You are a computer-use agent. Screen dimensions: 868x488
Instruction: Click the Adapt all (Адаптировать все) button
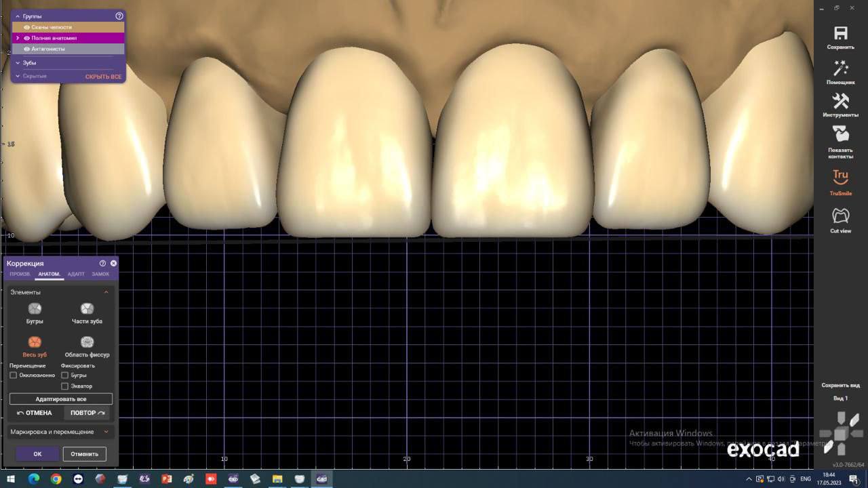[61, 399]
